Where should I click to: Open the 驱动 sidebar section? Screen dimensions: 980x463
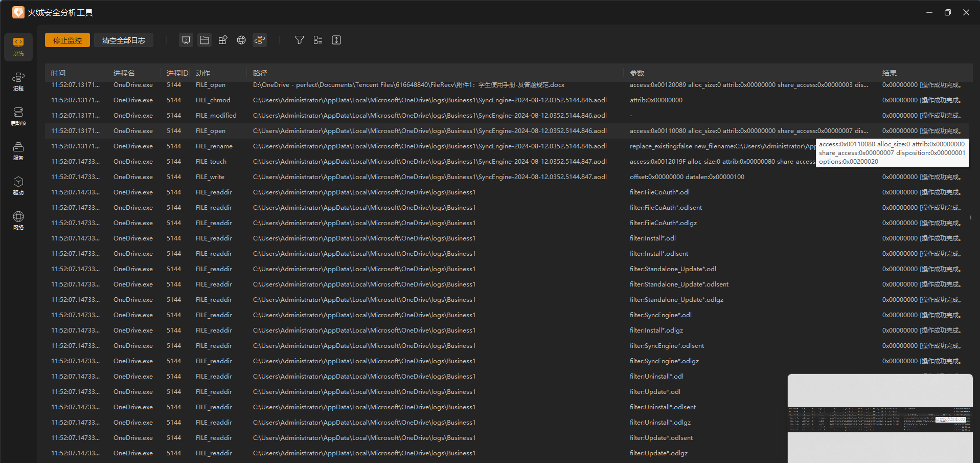(18, 186)
